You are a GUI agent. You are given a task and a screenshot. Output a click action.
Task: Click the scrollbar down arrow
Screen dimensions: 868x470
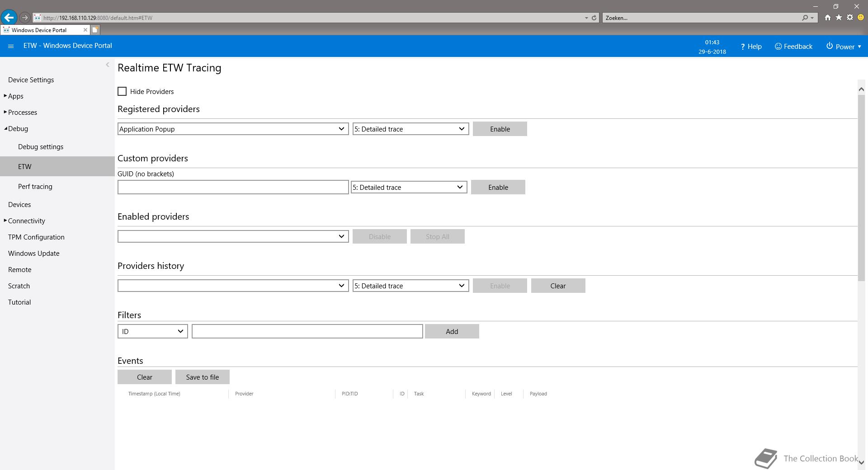coord(861,462)
